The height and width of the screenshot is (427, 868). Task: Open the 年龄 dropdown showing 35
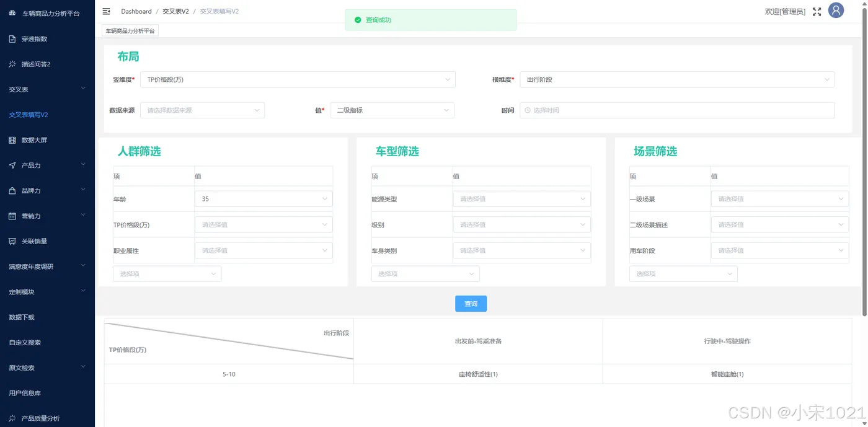click(x=263, y=199)
